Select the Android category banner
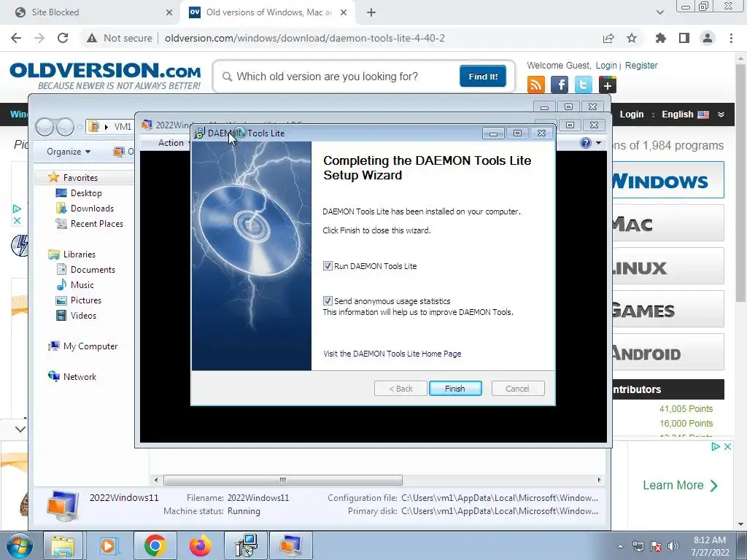This screenshot has height=560, width=747. pyautogui.click(x=667, y=351)
